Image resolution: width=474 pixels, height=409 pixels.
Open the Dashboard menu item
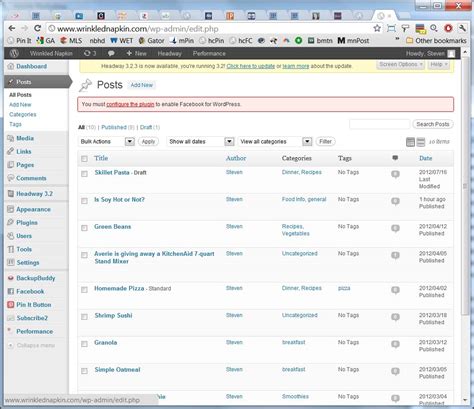click(x=31, y=66)
